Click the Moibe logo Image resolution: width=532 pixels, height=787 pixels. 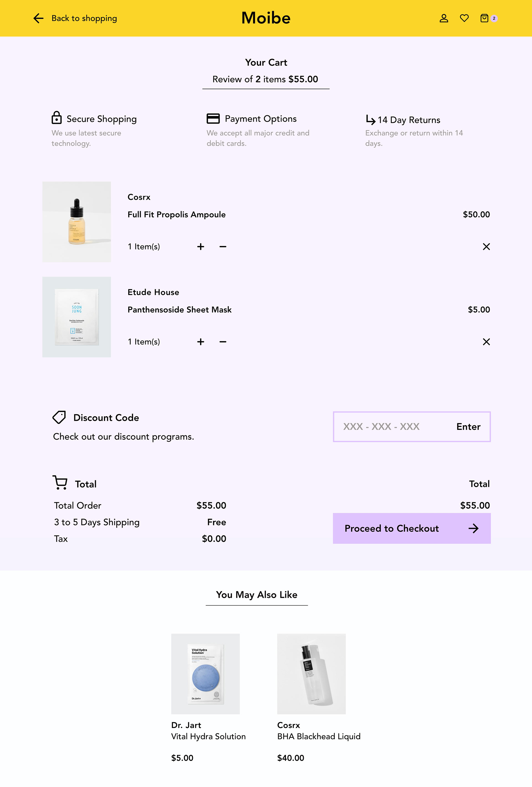click(266, 18)
